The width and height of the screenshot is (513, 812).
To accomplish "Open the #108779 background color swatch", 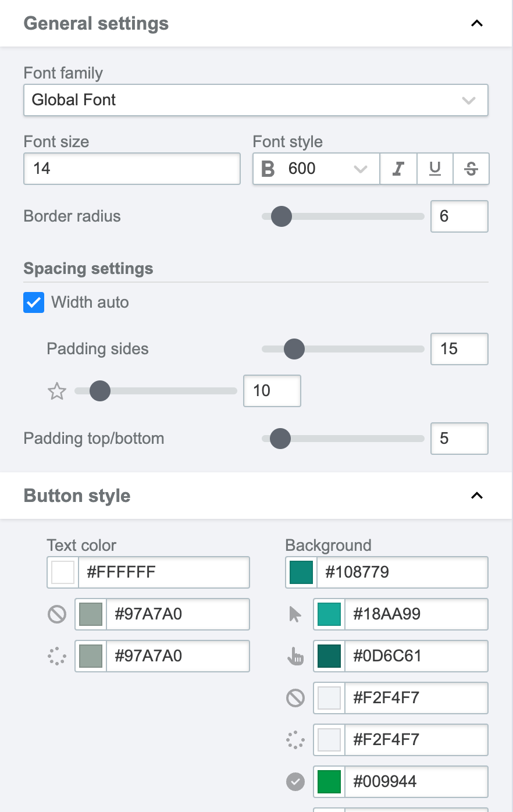I will 301,572.
